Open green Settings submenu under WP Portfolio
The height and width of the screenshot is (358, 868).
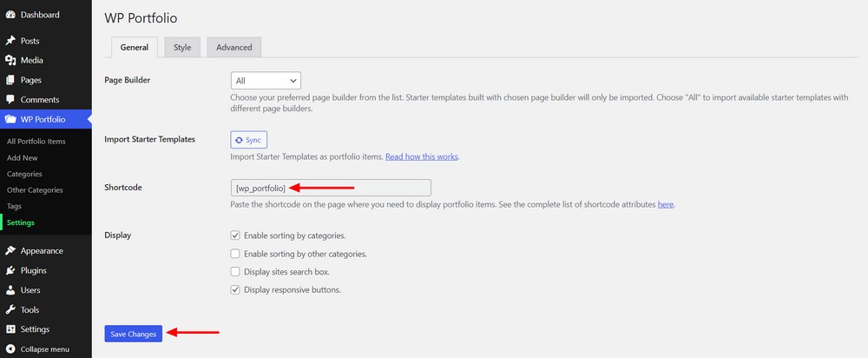click(21, 222)
